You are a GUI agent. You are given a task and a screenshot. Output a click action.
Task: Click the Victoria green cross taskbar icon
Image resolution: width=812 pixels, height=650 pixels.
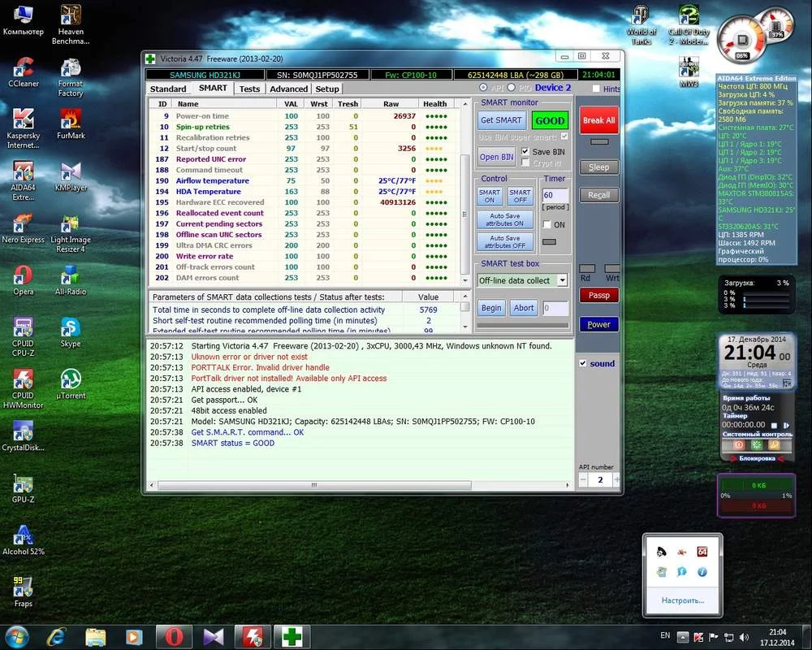pyautogui.click(x=292, y=636)
